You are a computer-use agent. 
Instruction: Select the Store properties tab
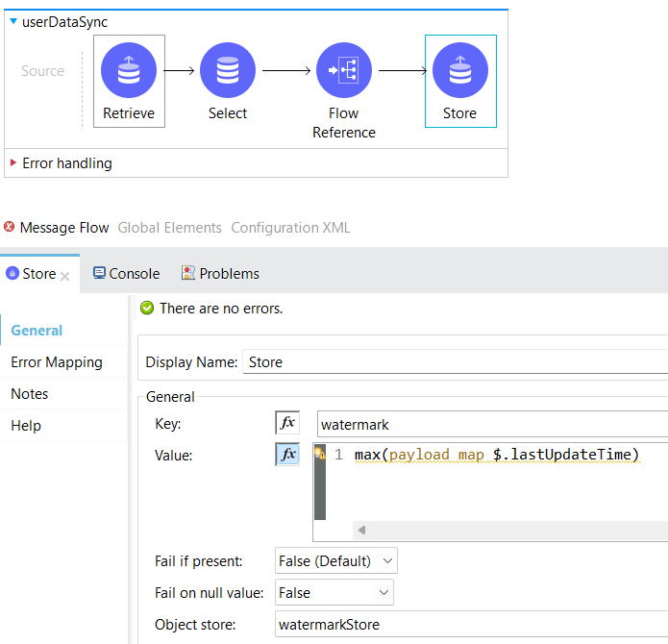[x=38, y=274]
